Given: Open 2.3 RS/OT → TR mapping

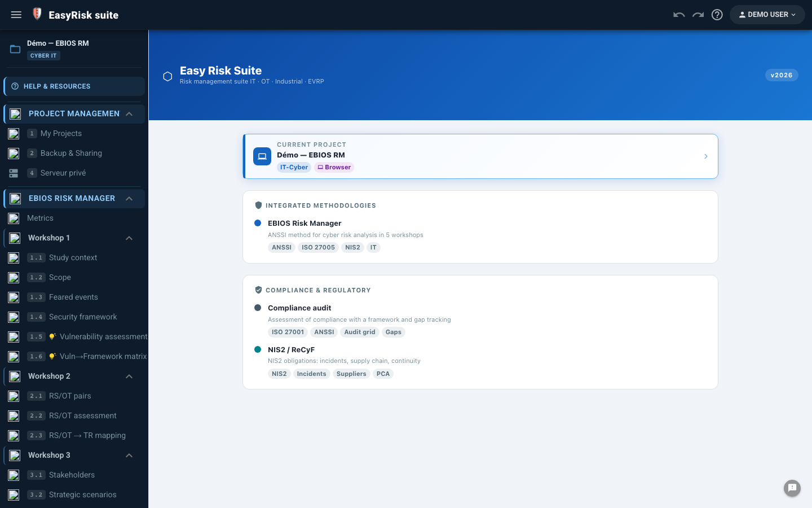Looking at the screenshot, I should pyautogui.click(x=74, y=435).
